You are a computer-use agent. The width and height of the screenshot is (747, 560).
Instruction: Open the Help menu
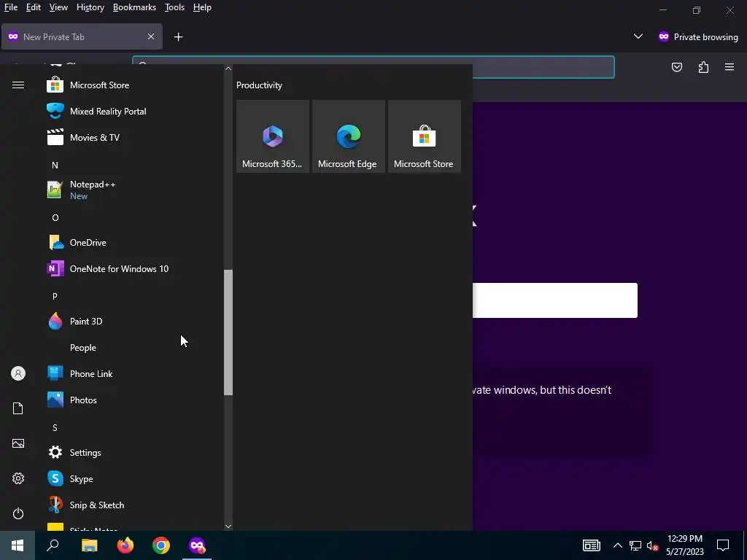click(x=203, y=7)
